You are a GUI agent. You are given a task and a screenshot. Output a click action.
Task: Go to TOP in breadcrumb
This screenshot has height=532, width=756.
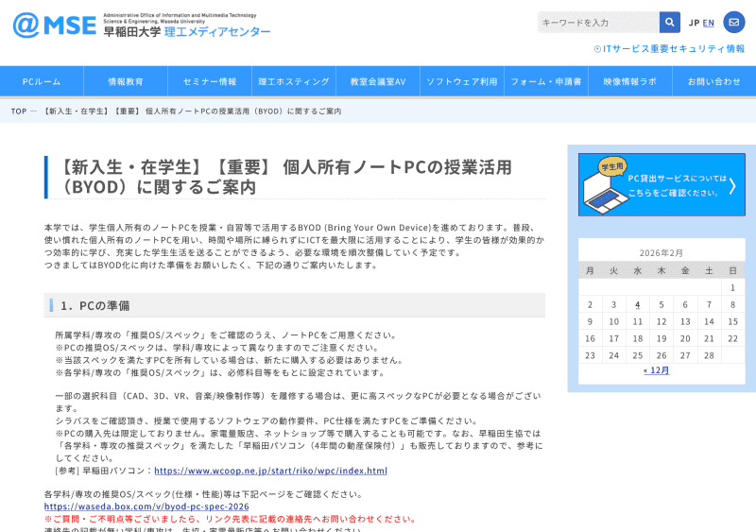pos(19,111)
